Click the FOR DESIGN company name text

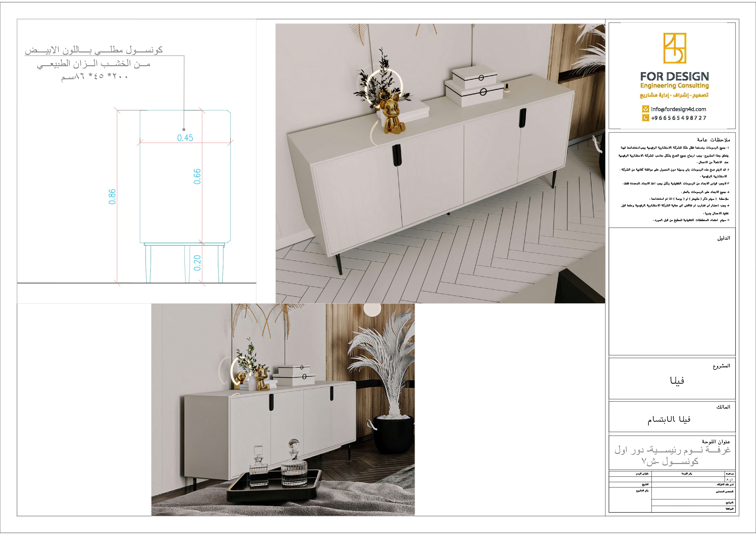674,77
